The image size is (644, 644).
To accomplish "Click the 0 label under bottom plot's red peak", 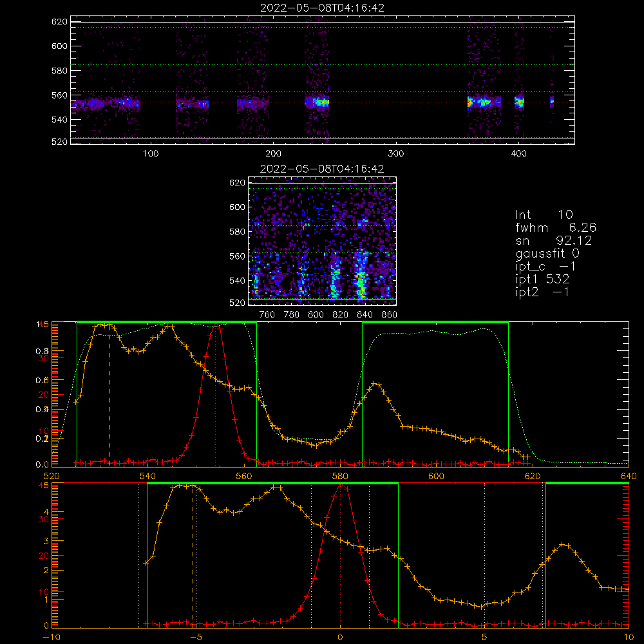I will coord(340,638).
